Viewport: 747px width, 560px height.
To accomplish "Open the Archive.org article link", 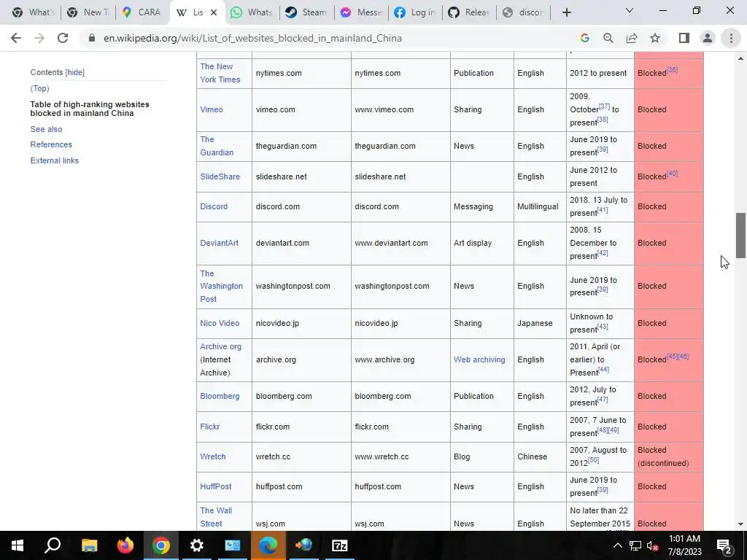I will tap(220, 346).
